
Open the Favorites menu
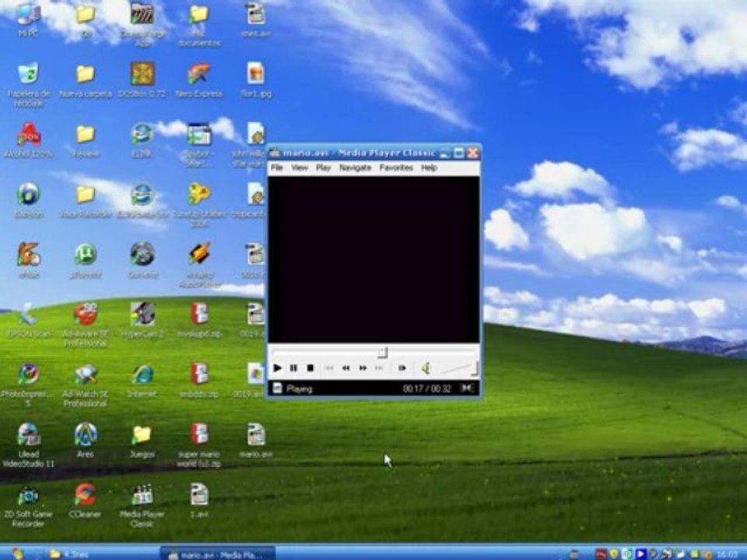[x=396, y=168]
